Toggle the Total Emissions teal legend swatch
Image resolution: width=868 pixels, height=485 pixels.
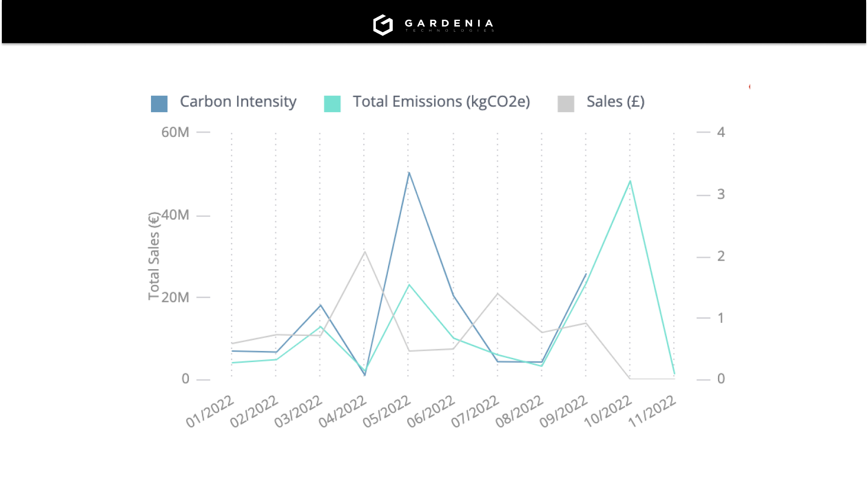pos(332,104)
